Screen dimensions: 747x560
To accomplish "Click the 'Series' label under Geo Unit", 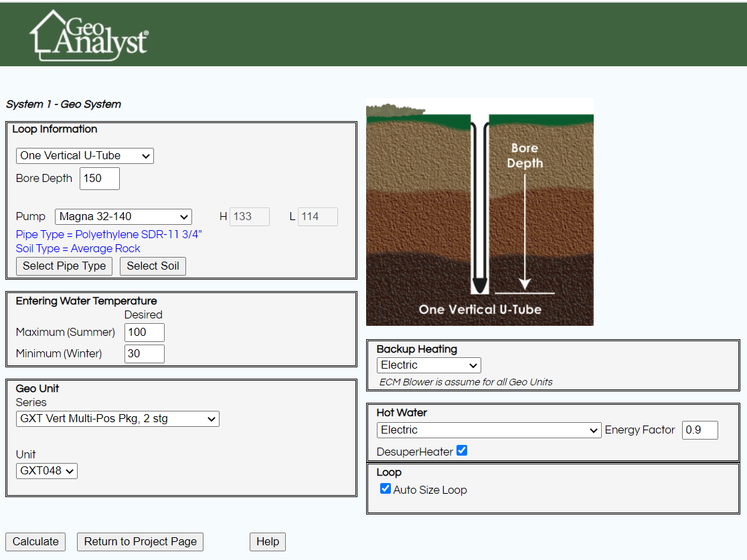I will [x=31, y=402].
